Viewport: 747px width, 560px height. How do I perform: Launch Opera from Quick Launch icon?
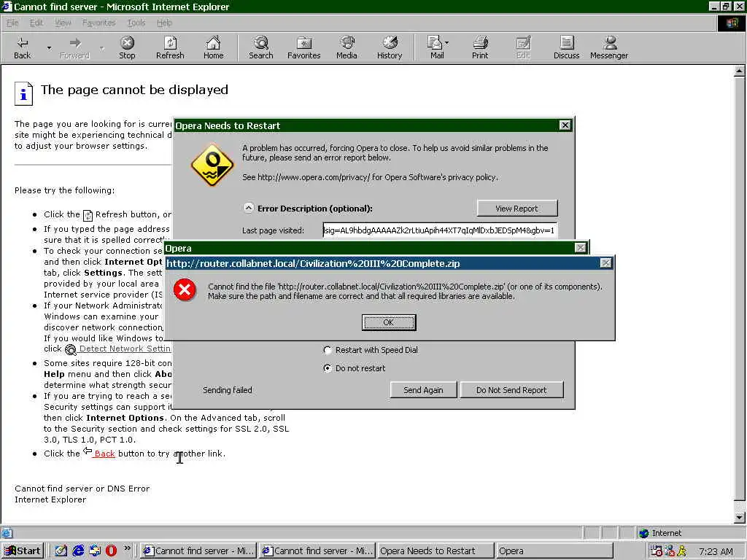(112, 551)
